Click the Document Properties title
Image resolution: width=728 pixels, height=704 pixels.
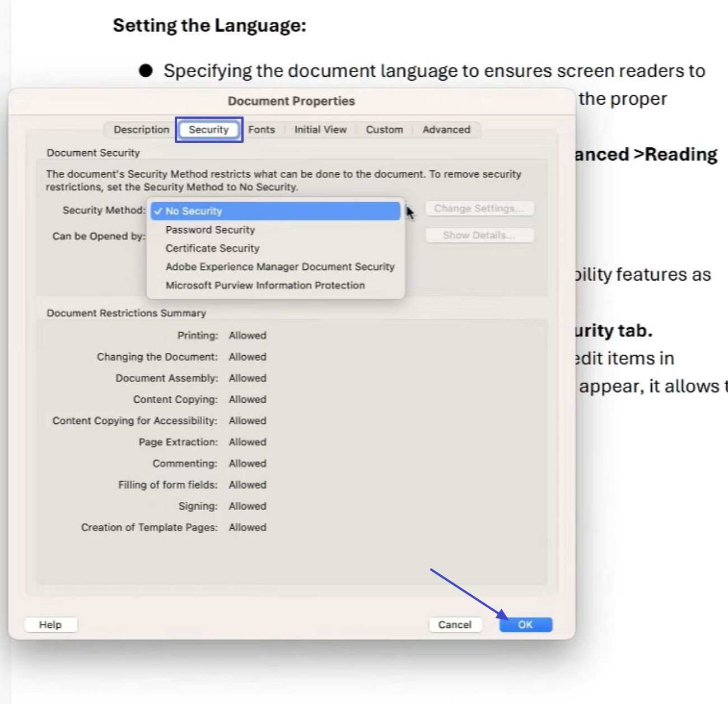291,101
